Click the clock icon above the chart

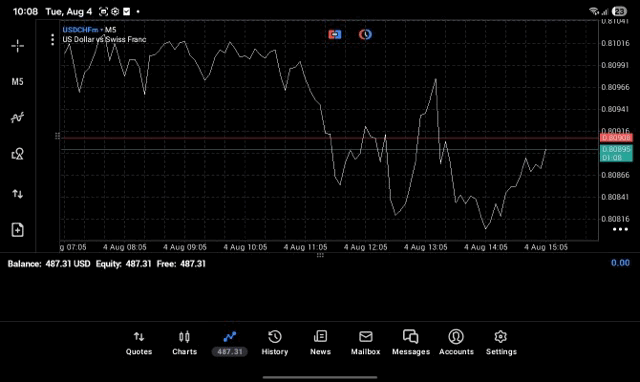365,34
